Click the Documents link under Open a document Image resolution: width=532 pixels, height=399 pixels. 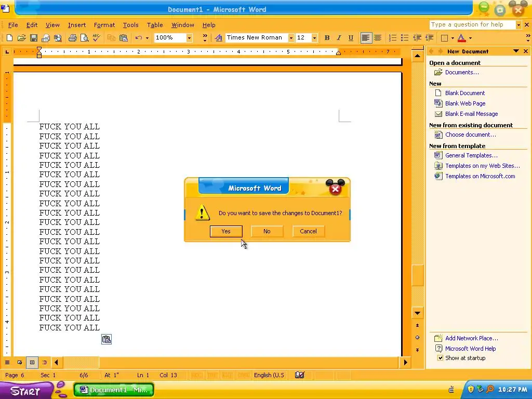click(462, 72)
